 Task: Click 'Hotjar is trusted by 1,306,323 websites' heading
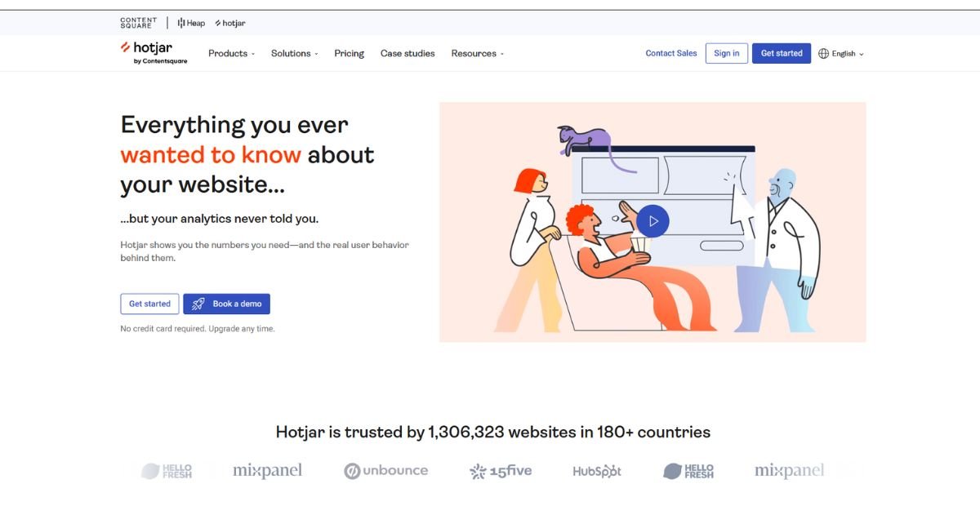[493, 433]
